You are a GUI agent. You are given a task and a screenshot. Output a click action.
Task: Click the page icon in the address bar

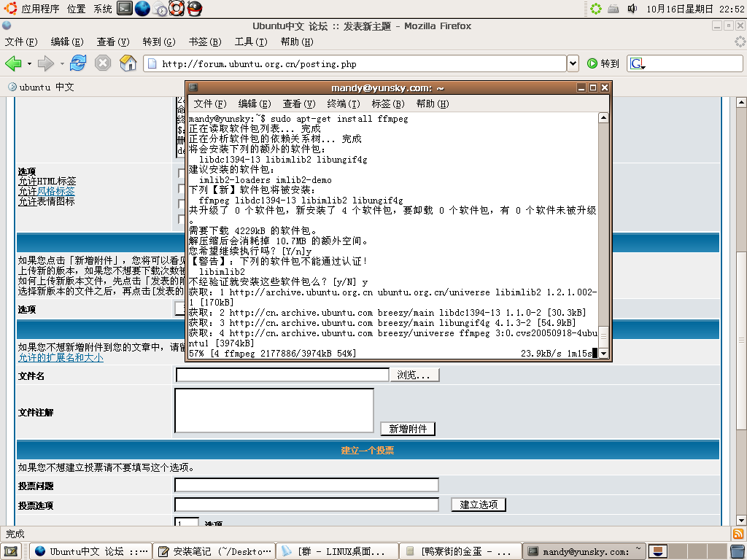click(152, 63)
